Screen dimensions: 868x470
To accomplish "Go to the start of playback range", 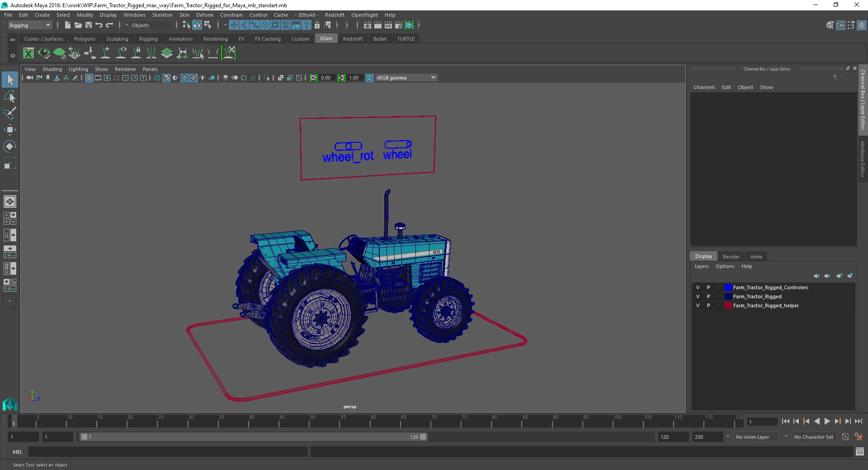I will pos(785,421).
